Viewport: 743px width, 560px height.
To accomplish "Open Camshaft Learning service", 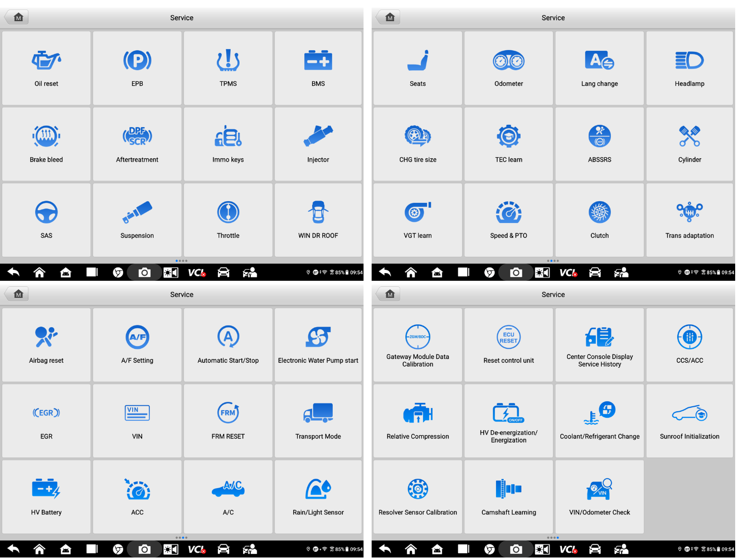I will pos(508,496).
